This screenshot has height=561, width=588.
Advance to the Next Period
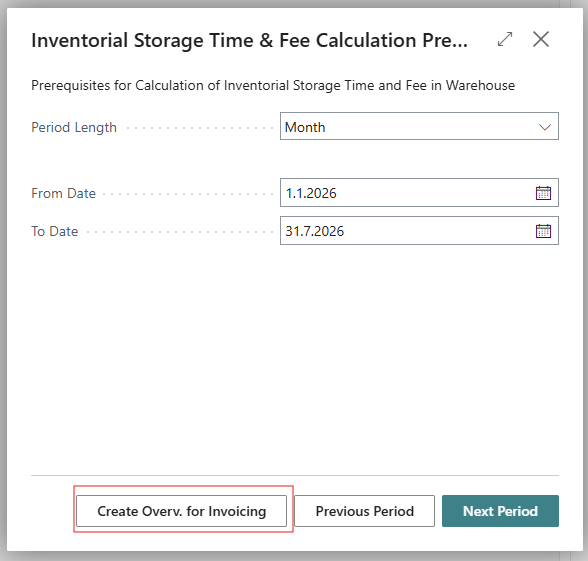pyautogui.click(x=500, y=511)
